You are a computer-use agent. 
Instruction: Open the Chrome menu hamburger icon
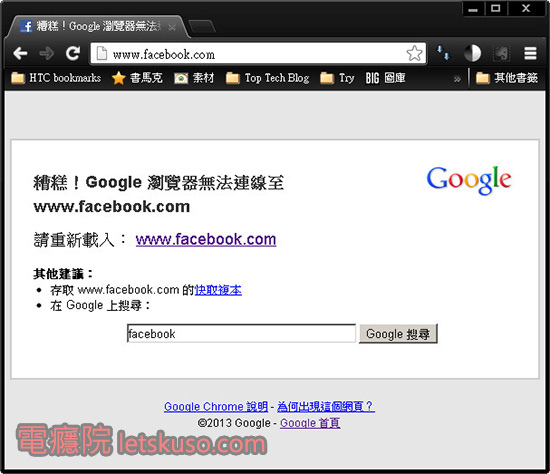coord(530,53)
